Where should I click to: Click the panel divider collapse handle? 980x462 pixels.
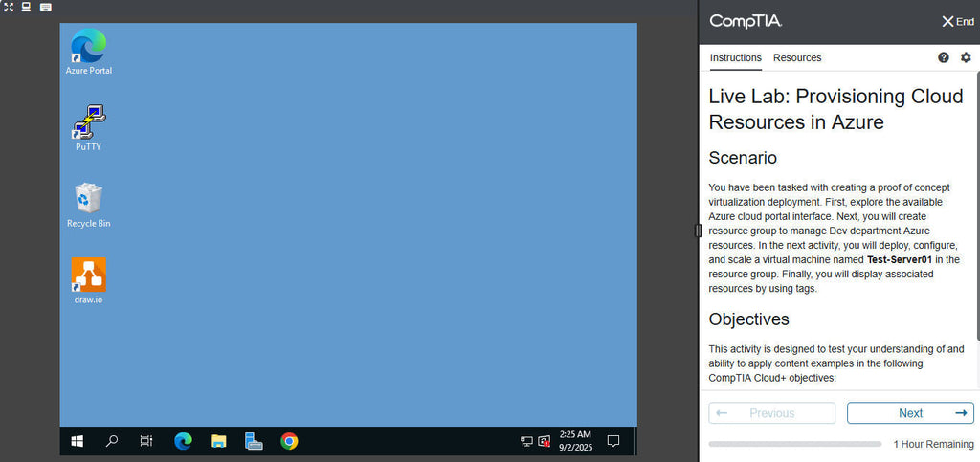(x=699, y=231)
